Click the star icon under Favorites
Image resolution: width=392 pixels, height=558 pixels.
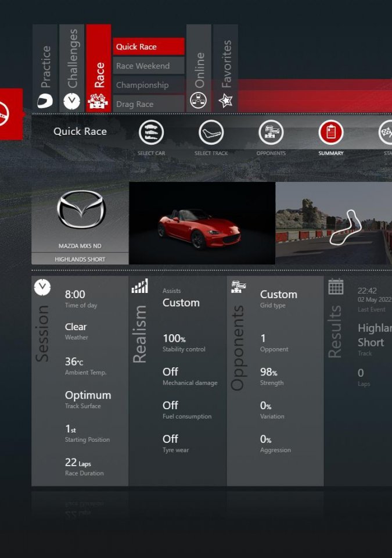click(x=225, y=101)
